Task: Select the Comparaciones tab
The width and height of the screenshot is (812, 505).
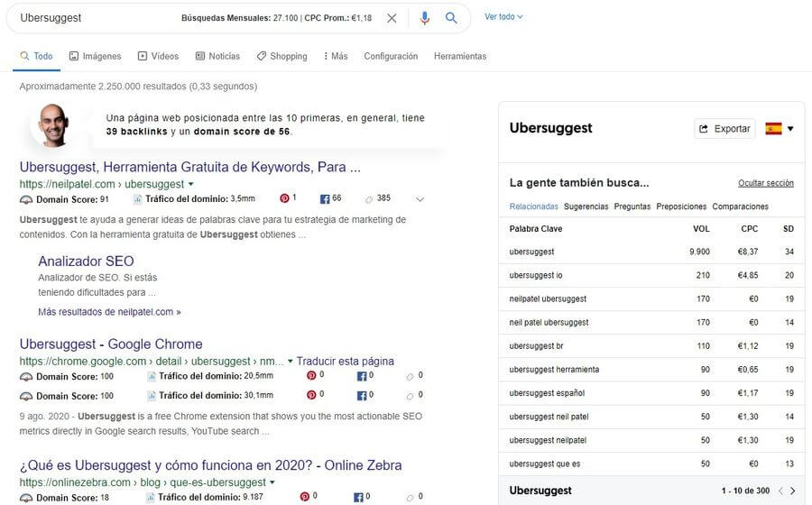Action: [741, 207]
